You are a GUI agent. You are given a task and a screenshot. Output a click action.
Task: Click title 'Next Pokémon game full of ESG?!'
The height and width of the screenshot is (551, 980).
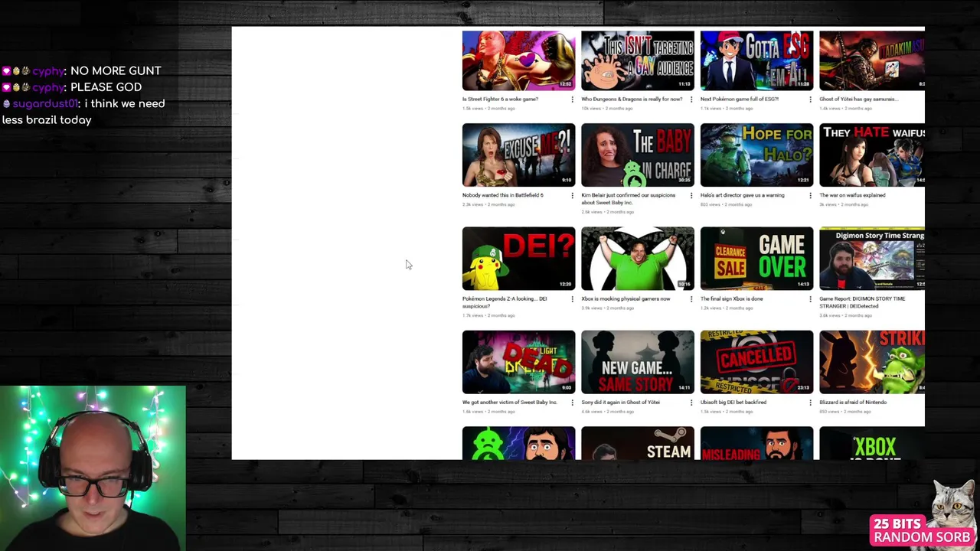coord(740,99)
